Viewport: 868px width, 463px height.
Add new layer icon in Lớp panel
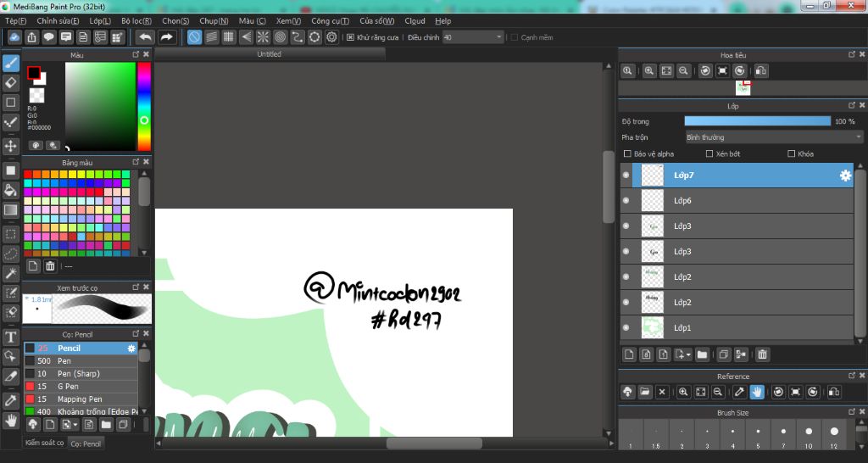[x=629, y=354]
